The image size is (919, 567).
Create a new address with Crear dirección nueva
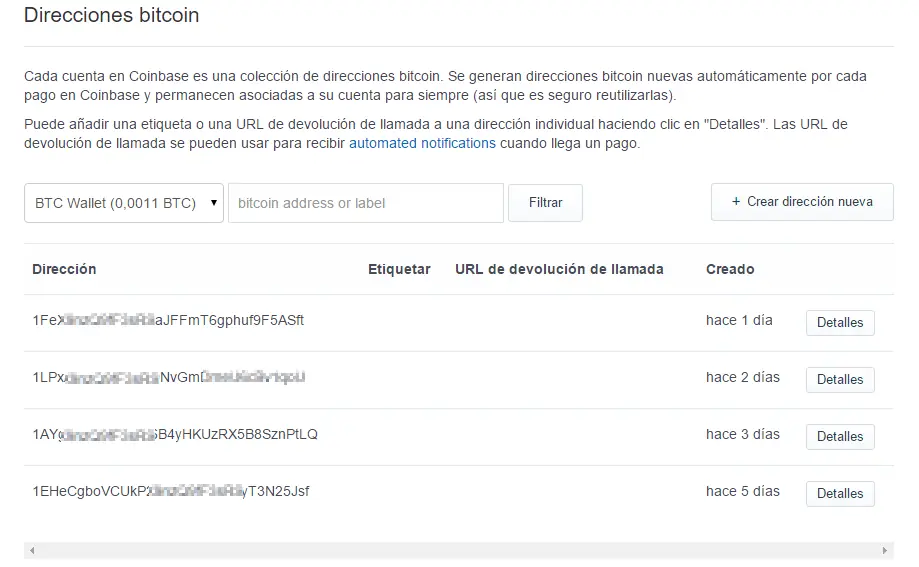click(x=802, y=202)
